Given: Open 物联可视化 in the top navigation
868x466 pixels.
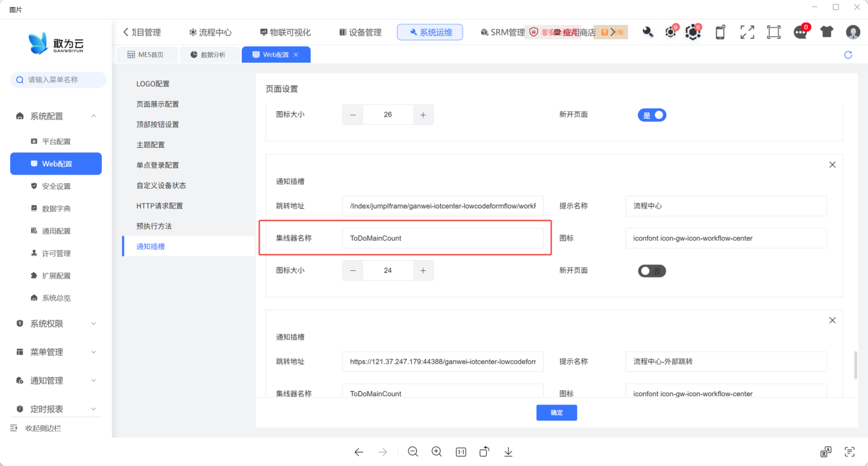Looking at the screenshot, I should click(285, 33).
